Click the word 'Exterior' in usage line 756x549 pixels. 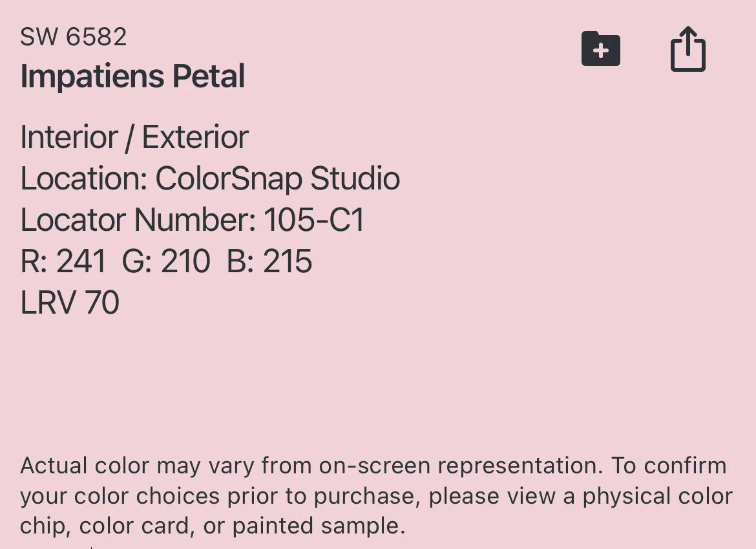195,138
